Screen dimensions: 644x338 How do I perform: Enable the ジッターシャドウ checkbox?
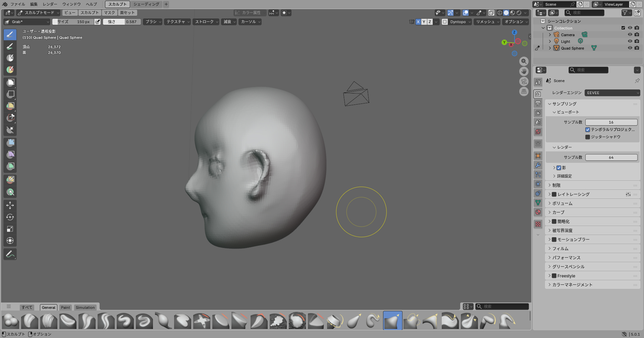point(588,137)
